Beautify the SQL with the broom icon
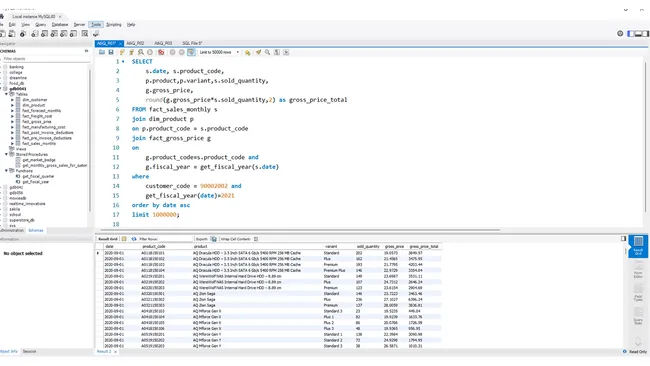 (x=258, y=52)
